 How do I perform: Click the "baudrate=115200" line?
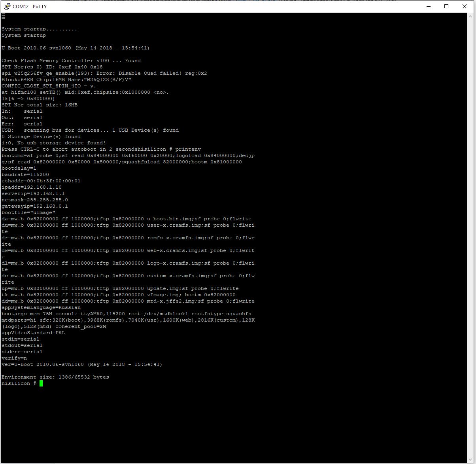(25, 174)
